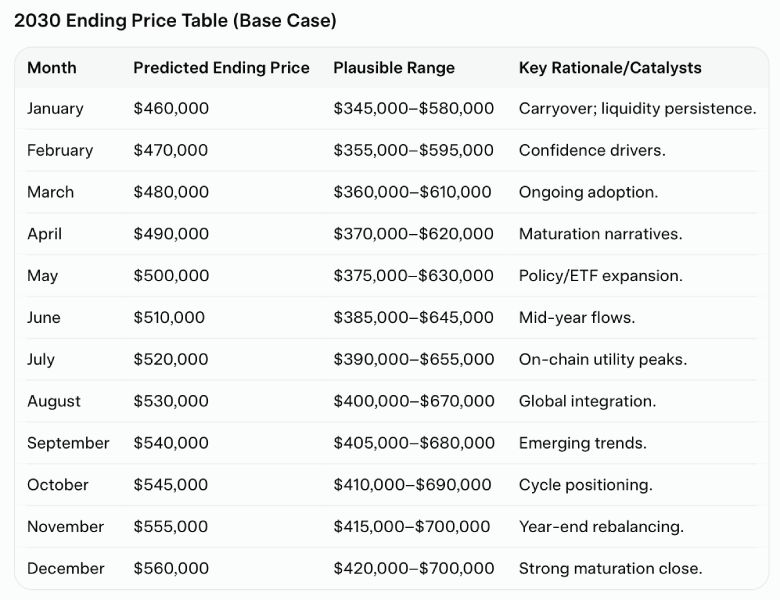Click the "Mid-year flows." rationale text
The height and width of the screenshot is (600, 780).
pos(577,318)
